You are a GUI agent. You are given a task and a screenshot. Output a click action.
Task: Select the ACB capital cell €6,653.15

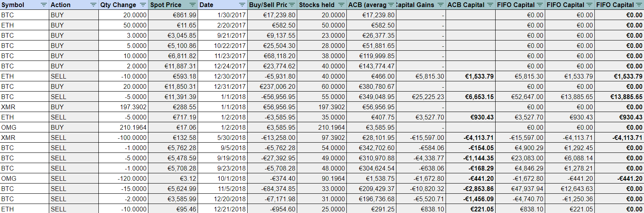471,97
